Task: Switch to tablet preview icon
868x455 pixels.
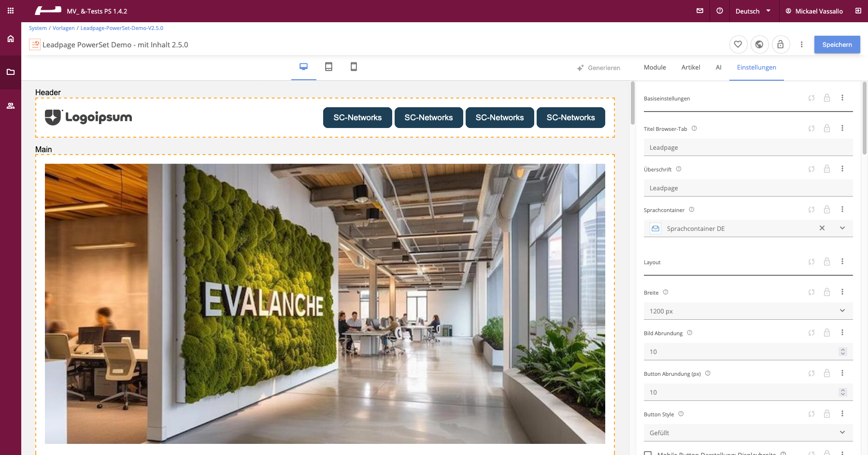Action: tap(328, 67)
